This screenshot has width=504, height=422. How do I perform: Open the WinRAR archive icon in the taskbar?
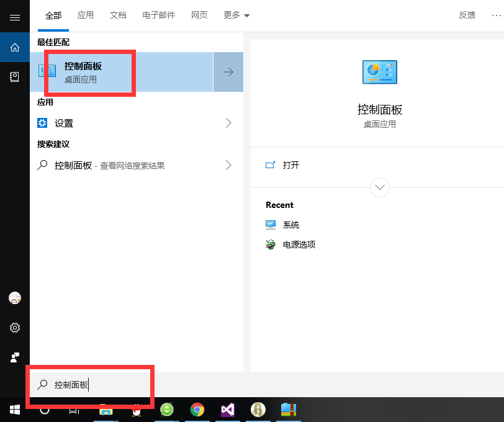[x=289, y=410]
